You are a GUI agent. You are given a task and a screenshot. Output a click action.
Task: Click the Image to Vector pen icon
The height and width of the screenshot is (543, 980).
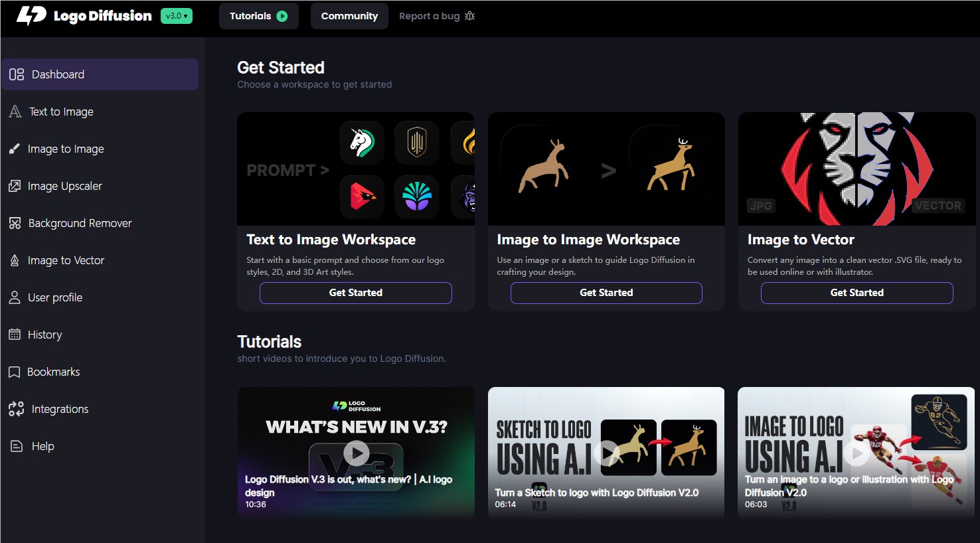point(15,260)
